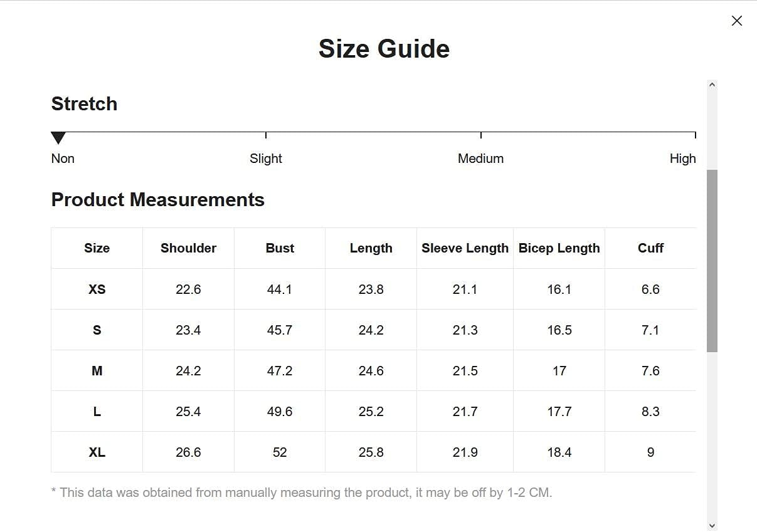Click the scrollbar down arrow
Screen dimensions: 757x532
712,525
